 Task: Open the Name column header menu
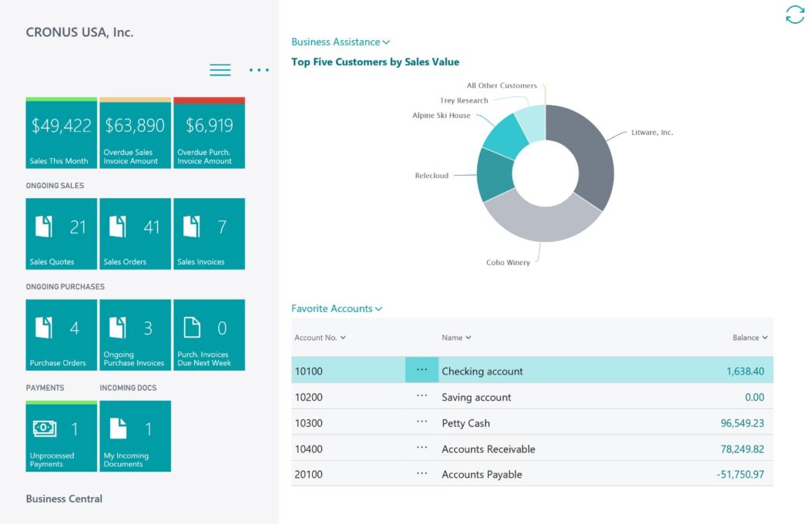pyautogui.click(x=456, y=338)
